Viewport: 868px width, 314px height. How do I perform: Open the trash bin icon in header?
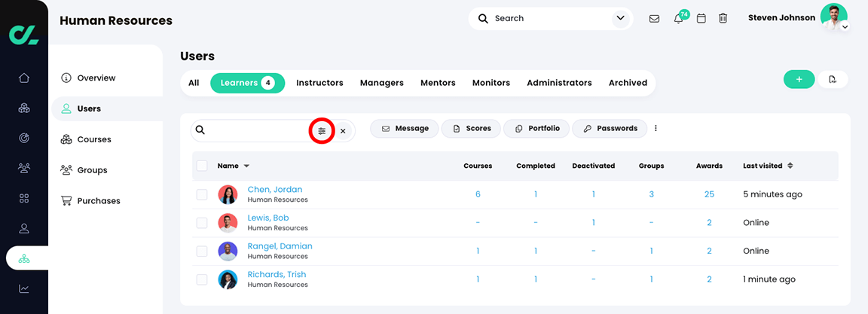[x=723, y=18]
